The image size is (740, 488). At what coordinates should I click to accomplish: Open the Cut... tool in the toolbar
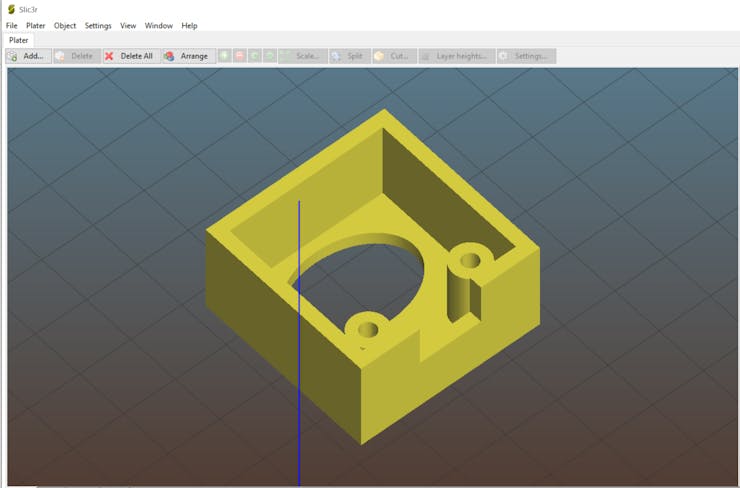click(393, 56)
